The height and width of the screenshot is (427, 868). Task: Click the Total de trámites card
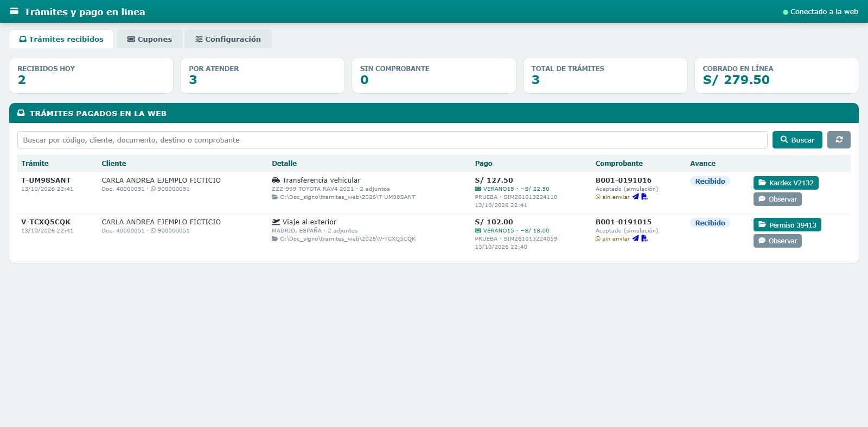point(605,75)
